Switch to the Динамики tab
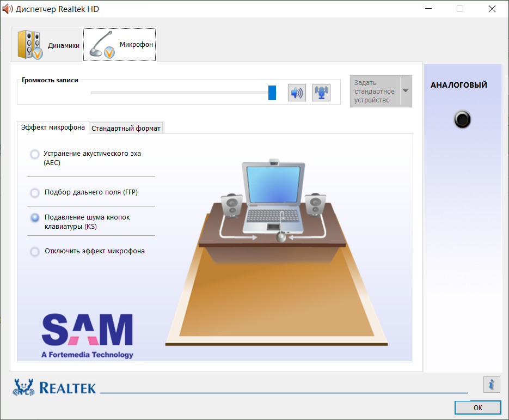The width and height of the screenshot is (509, 420). [46, 45]
